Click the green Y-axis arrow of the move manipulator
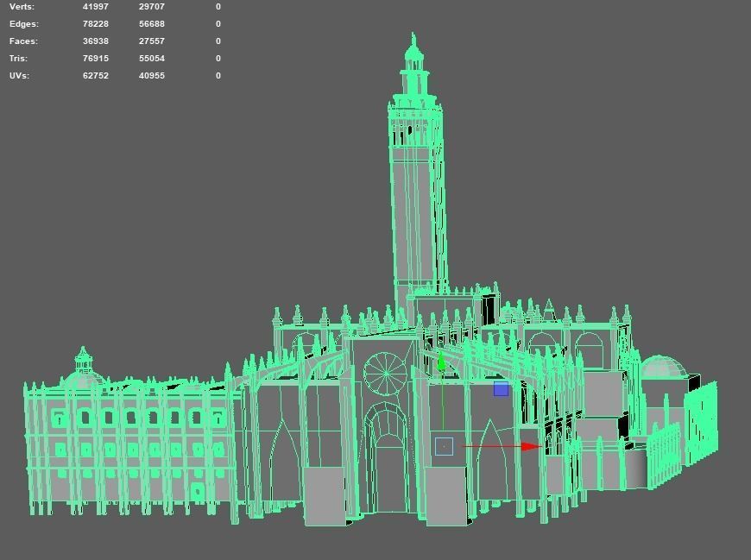This screenshot has width=751, height=560. [441, 363]
